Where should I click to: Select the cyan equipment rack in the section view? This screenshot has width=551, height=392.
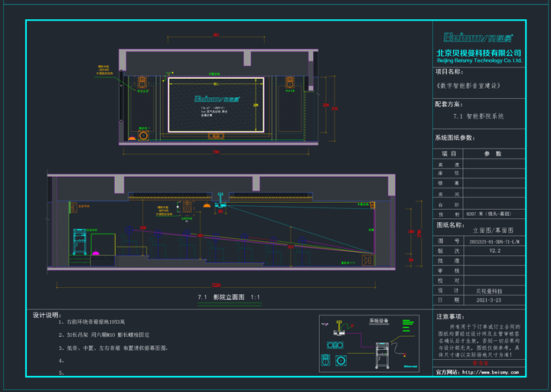80,241
